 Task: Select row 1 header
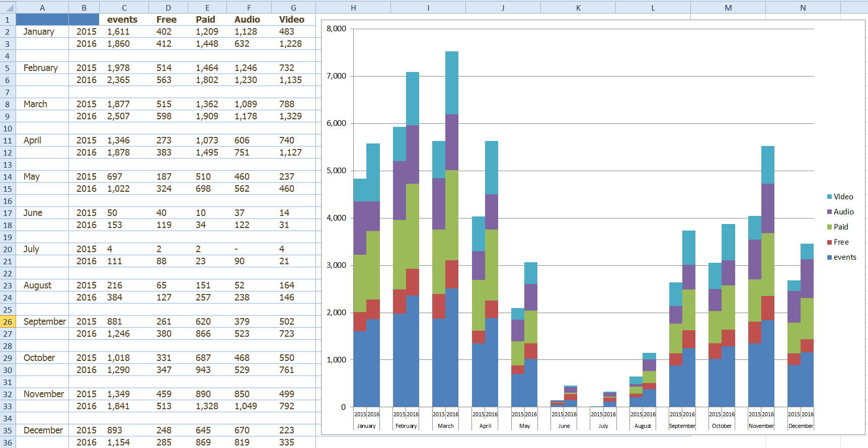click(8, 20)
